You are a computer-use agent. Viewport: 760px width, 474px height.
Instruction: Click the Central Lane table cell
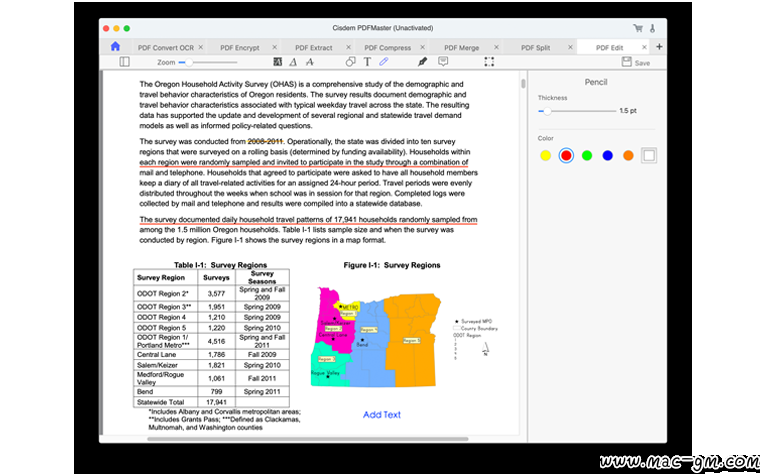pos(165,355)
